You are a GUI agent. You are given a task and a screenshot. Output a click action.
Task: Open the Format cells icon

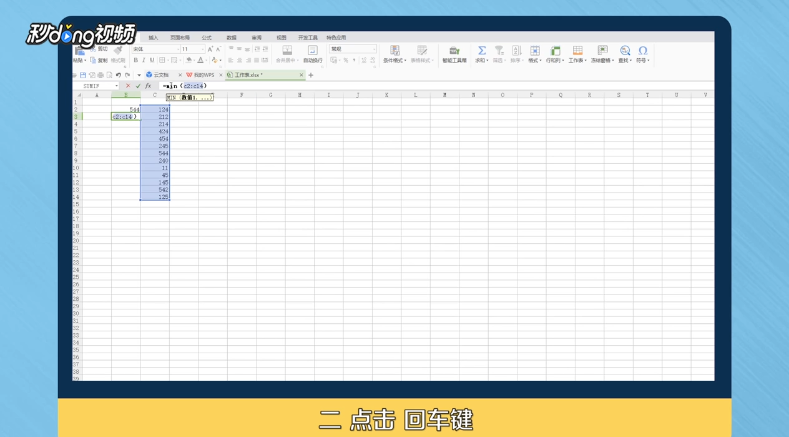tap(534, 50)
